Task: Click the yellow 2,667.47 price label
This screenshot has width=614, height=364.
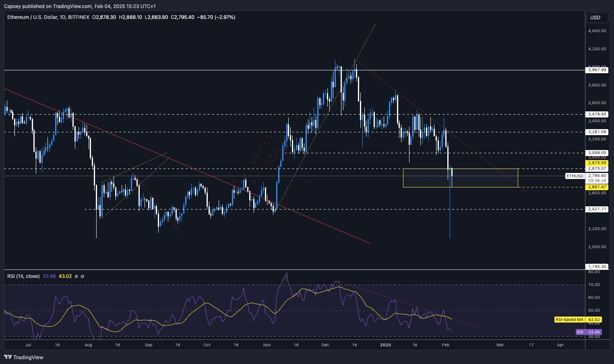Action: (x=597, y=187)
